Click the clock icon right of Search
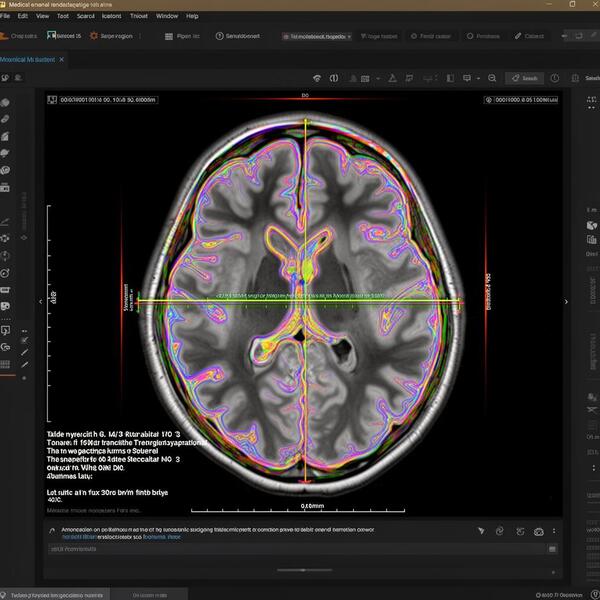600x600 pixels. point(554,78)
